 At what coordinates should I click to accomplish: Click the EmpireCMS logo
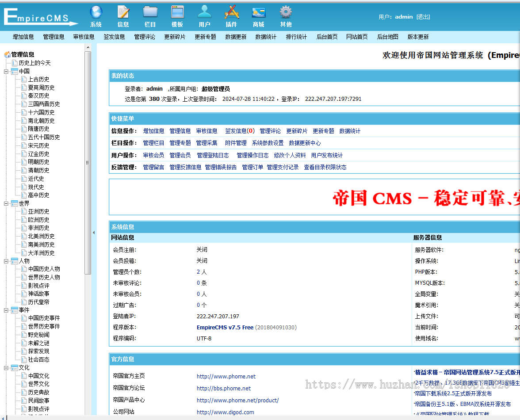(41, 17)
